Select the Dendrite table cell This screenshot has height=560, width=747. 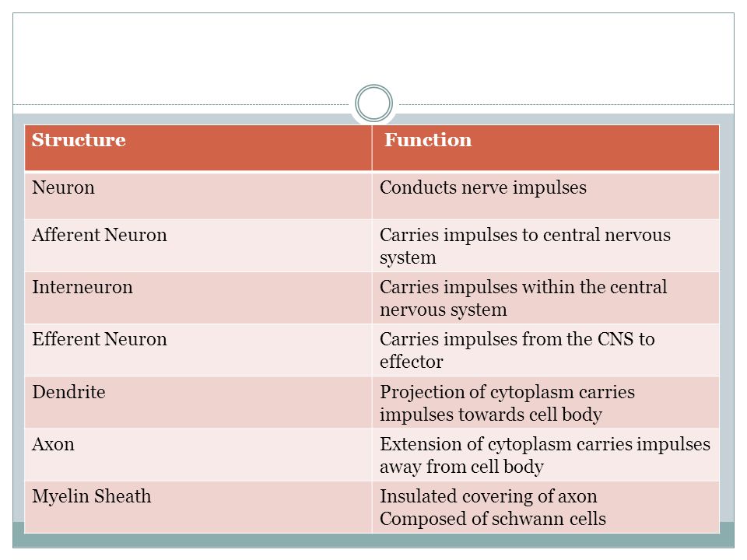click(x=198, y=402)
